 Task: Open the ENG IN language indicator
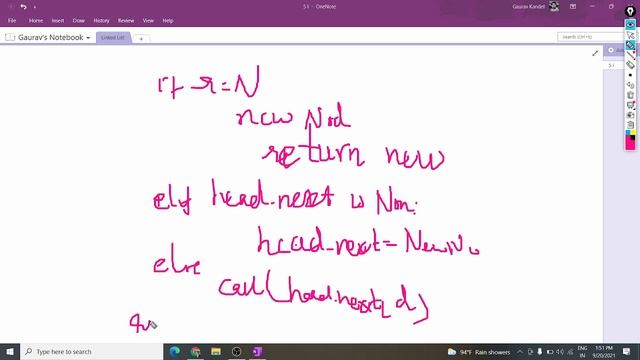[x=582, y=352]
